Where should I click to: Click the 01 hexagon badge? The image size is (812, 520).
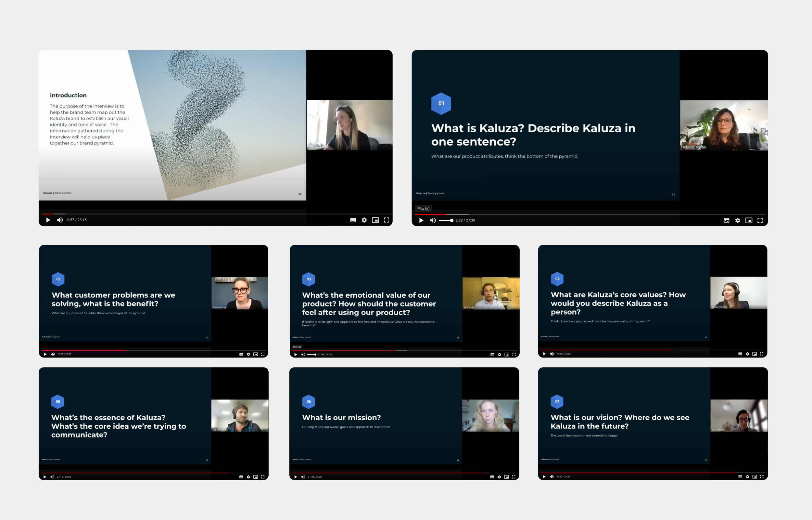pyautogui.click(x=441, y=103)
